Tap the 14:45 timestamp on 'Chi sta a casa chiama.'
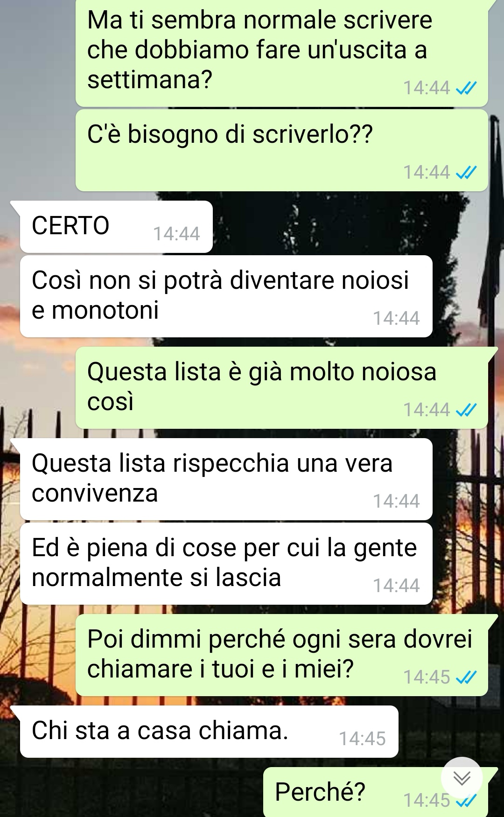Viewport: 504px width, 817px height. click(362, 739)
